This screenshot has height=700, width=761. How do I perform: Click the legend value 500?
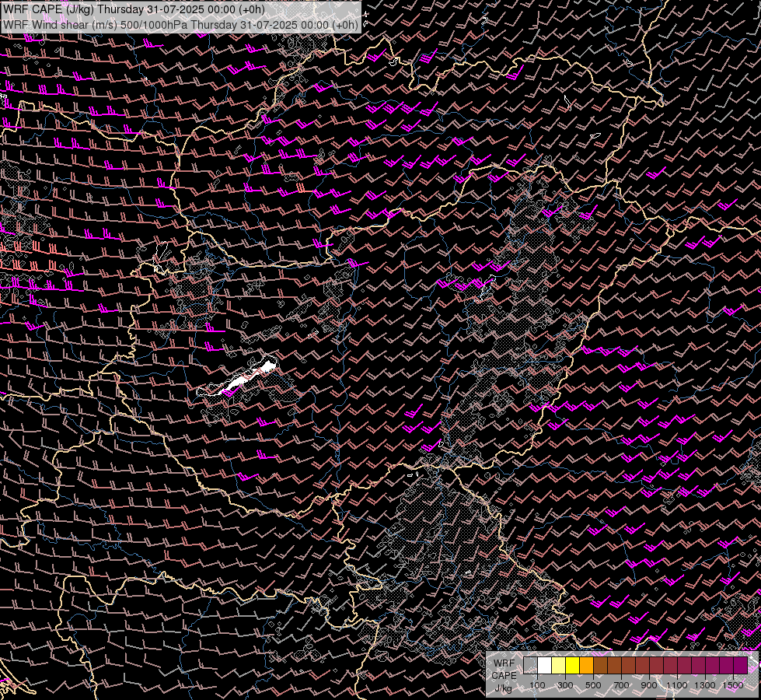coord(593,685)
